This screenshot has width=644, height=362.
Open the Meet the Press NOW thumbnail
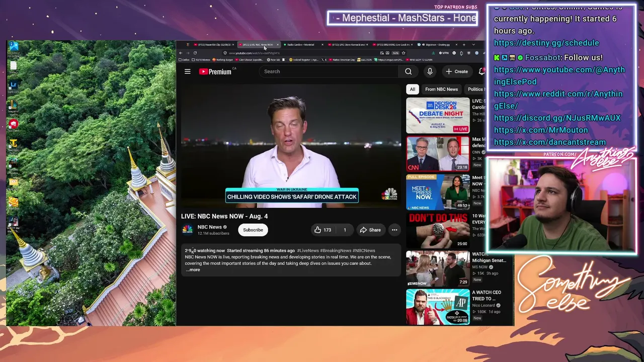(x=438, y=192)
